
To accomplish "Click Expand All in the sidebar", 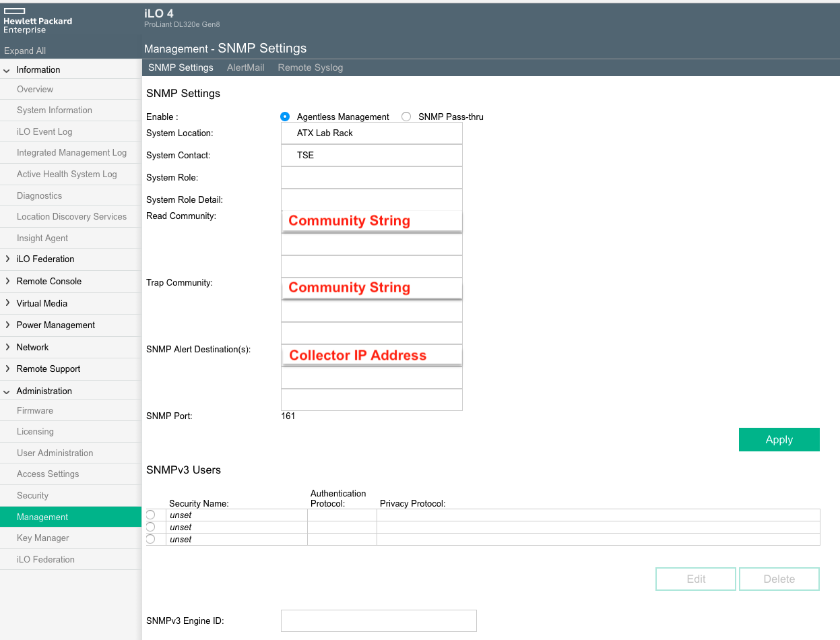I will tap(25, 51).
